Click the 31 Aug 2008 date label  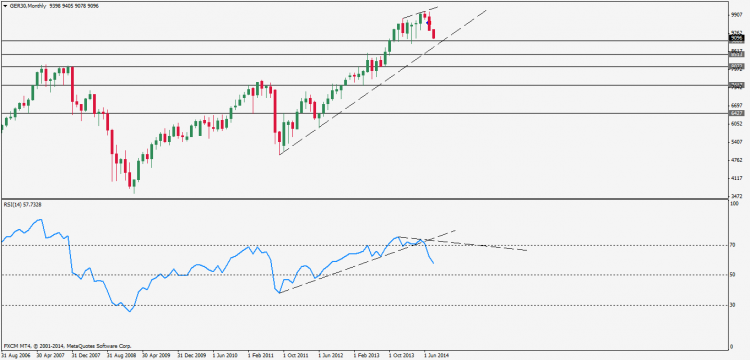[x=121, y=356]
